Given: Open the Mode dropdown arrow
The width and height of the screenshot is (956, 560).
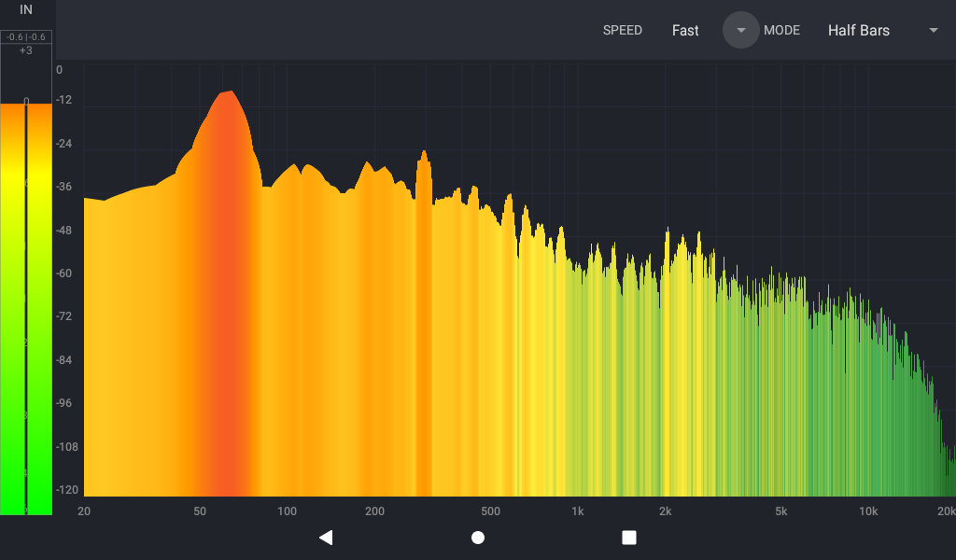Looking at the screenshot, I should coord(933,30).
